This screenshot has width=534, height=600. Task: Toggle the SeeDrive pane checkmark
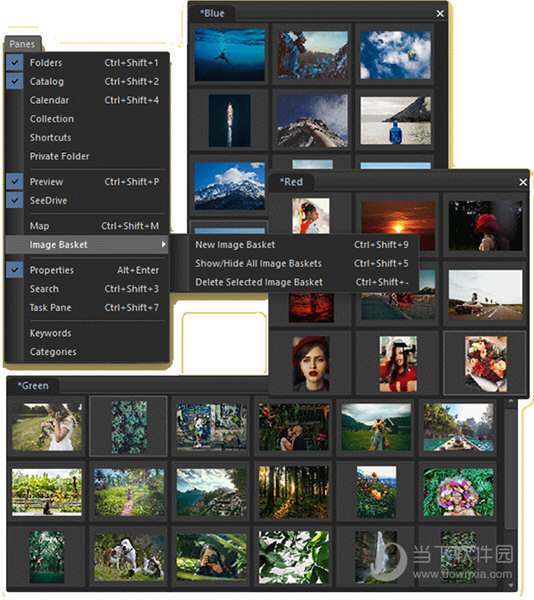pyautogui.click(x=15, y=200)
